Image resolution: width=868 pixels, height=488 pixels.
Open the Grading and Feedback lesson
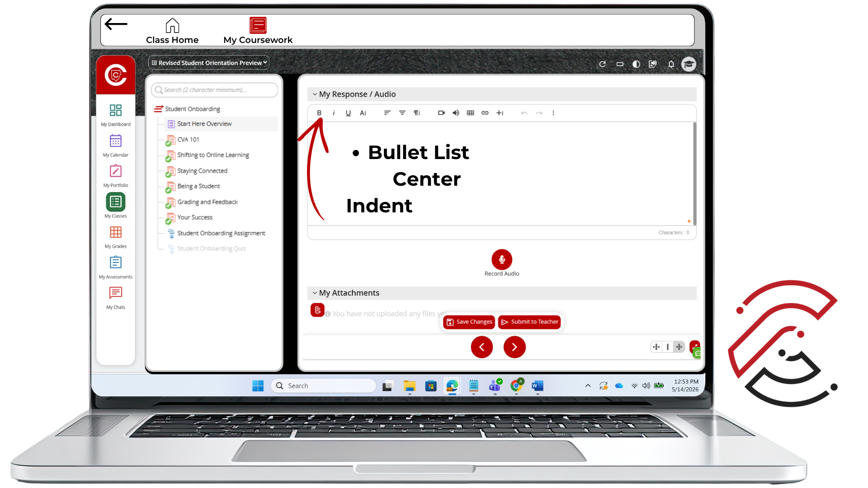(x=208, y=202)
